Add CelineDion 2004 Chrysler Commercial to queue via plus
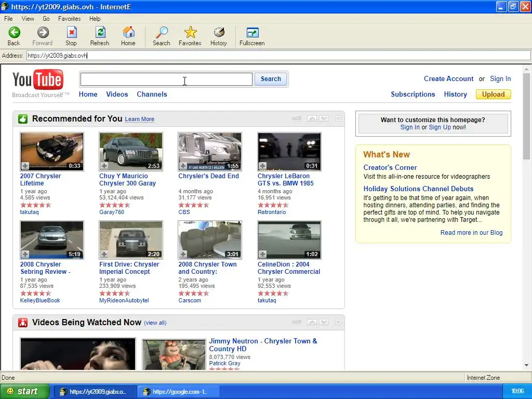532x399 pixels. [262, 254]
